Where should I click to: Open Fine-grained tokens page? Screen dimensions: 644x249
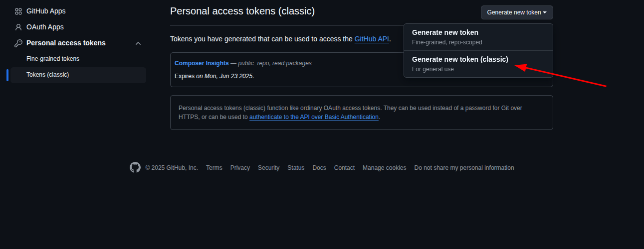click(x=53, y=59)
